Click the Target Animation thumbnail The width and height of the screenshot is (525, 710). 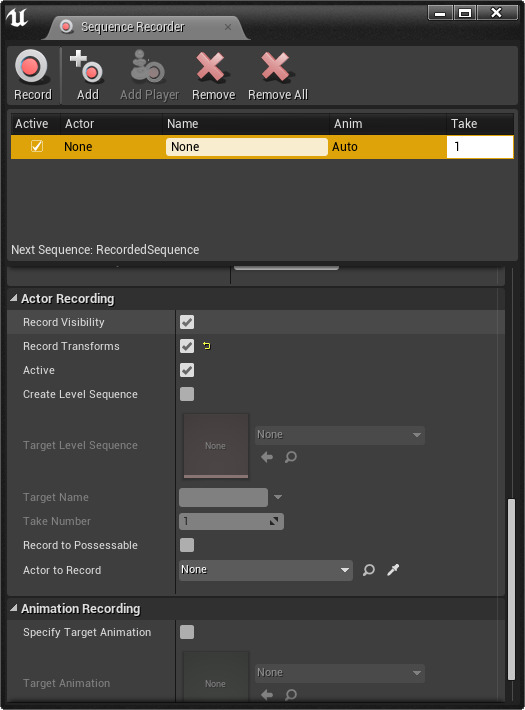pos(216,678)
